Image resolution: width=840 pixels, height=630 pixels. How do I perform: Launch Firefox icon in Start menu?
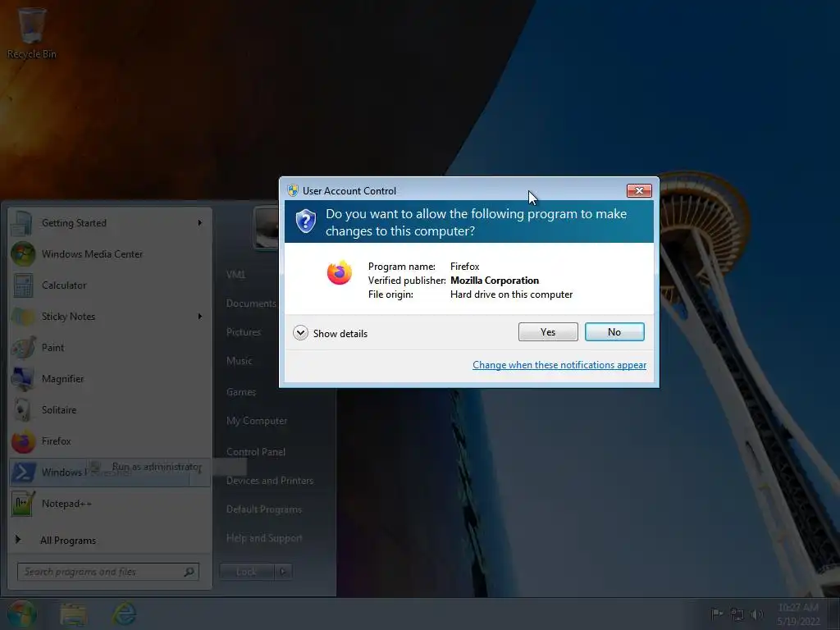tap(23, 441)
